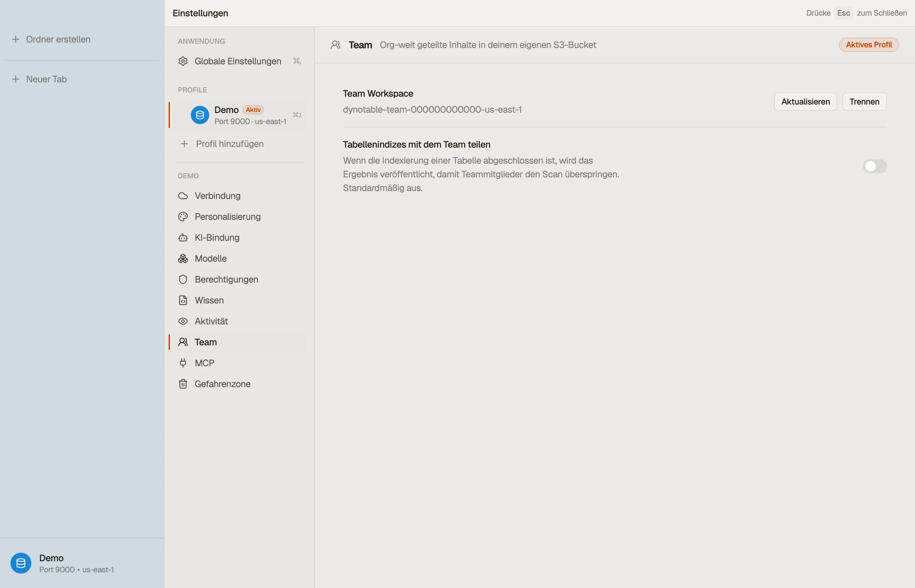The height and width of the screenshot is (588, 915).
Task: Click the trash icon for Gefahrenzone
Action: [183, 384]
